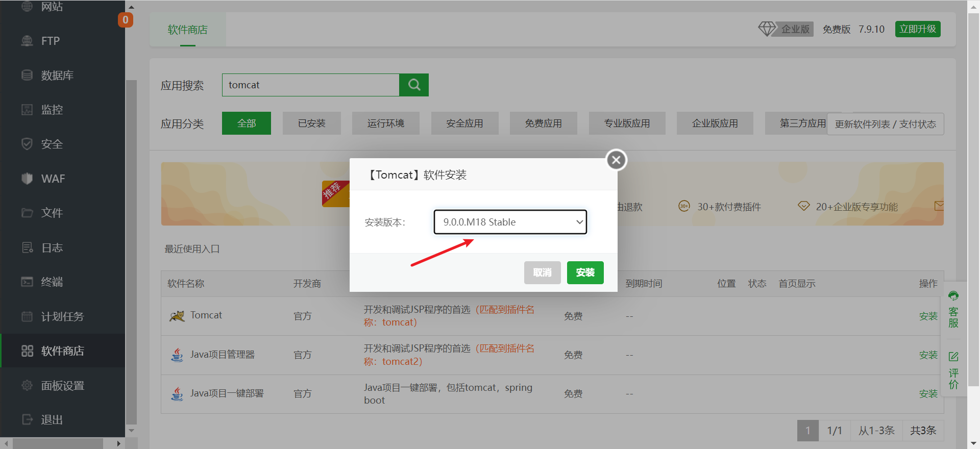Click the database stack icon
Screen dimensions: 980x449
pos(27,75)
